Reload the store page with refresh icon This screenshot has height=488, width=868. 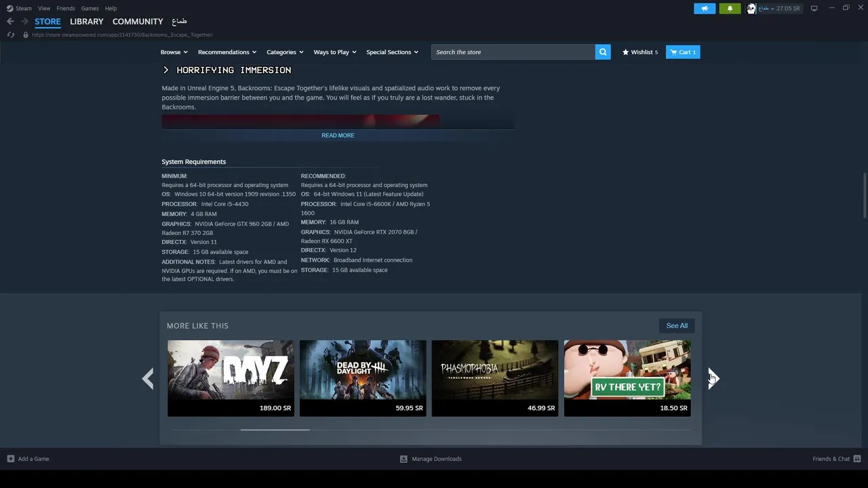click(x=10, y=35)
